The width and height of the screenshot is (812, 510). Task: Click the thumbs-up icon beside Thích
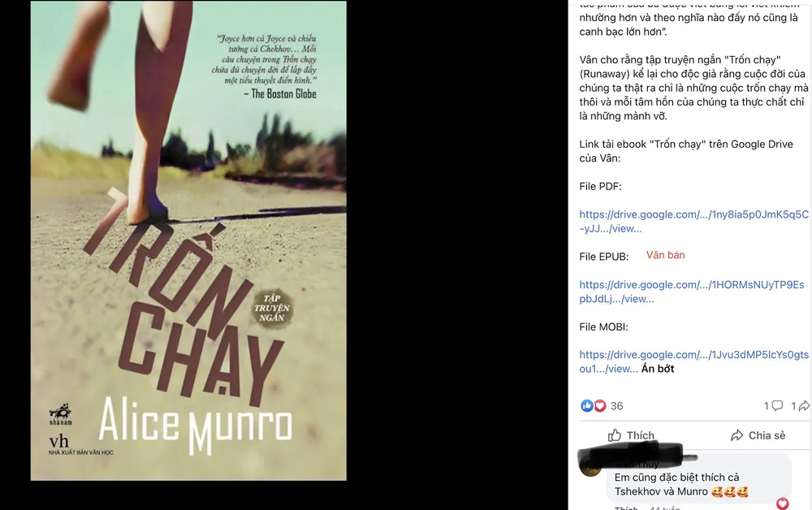point(614,435)
